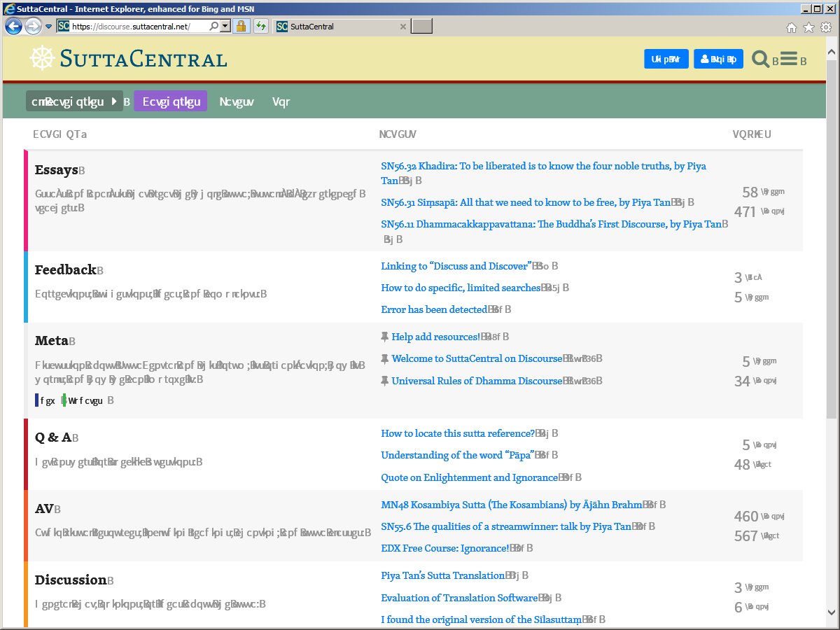Click the vertical scrollbar up arrow
Image resolution: width=840 pixels, height=630 pixels.
pyautogui.click(x=832, y=52)
